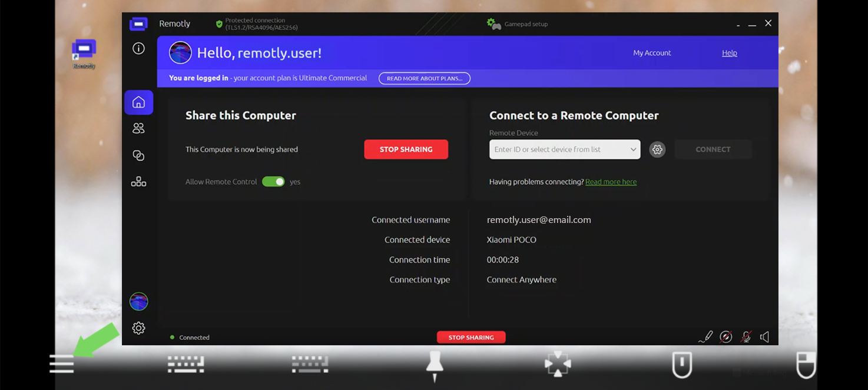
Task: Tap the pin icon in the bottom bar
Action: (x=434, y=364)
